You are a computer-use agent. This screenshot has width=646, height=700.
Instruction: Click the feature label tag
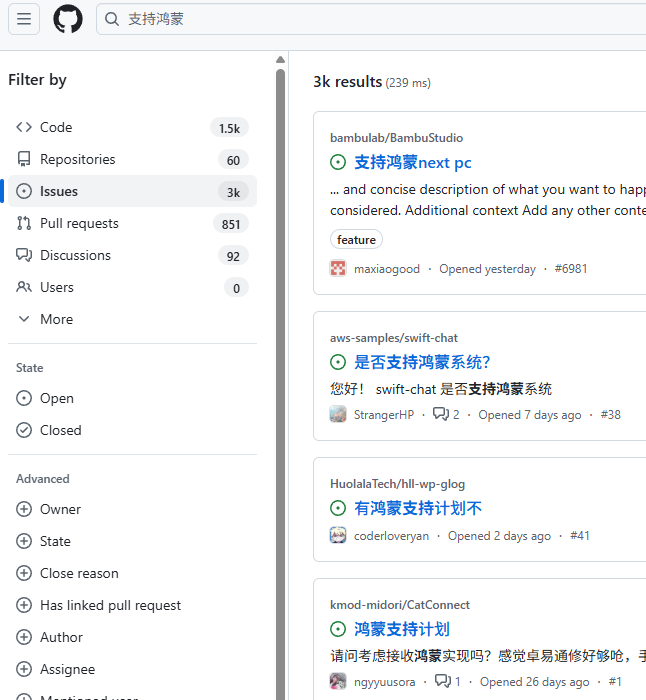pos(356,240)
